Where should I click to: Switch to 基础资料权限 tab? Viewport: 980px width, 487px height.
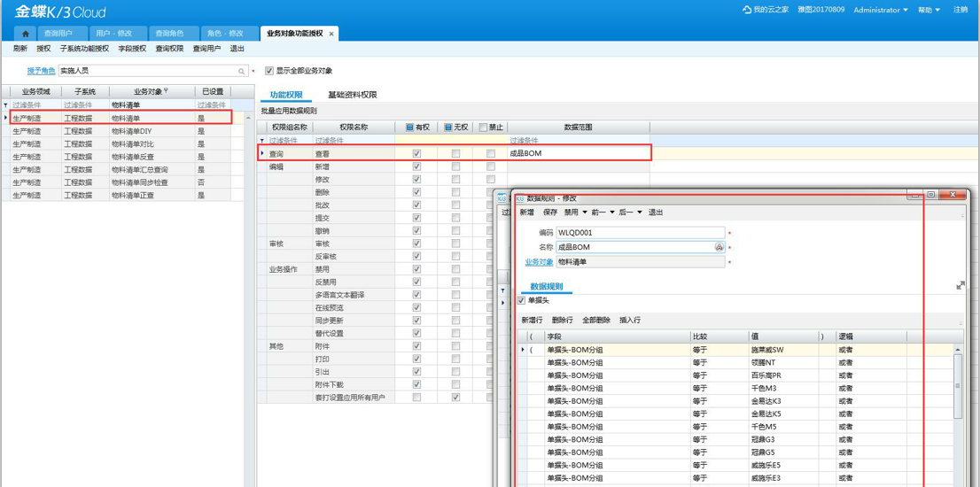tap(352, 95)
